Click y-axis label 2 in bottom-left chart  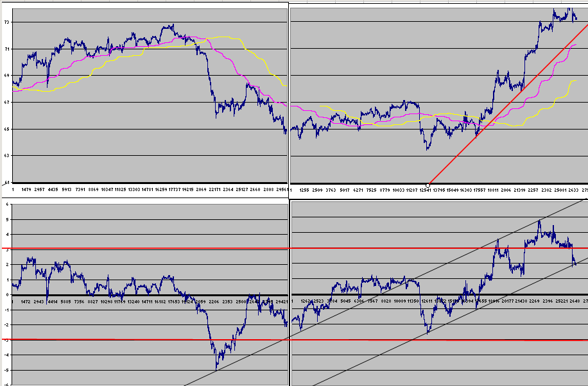point(7,265)
